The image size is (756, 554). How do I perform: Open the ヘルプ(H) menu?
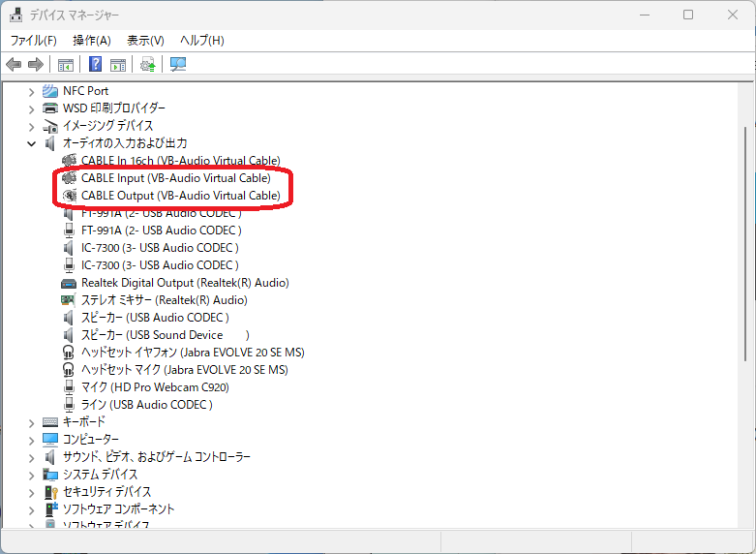(202, 40)
